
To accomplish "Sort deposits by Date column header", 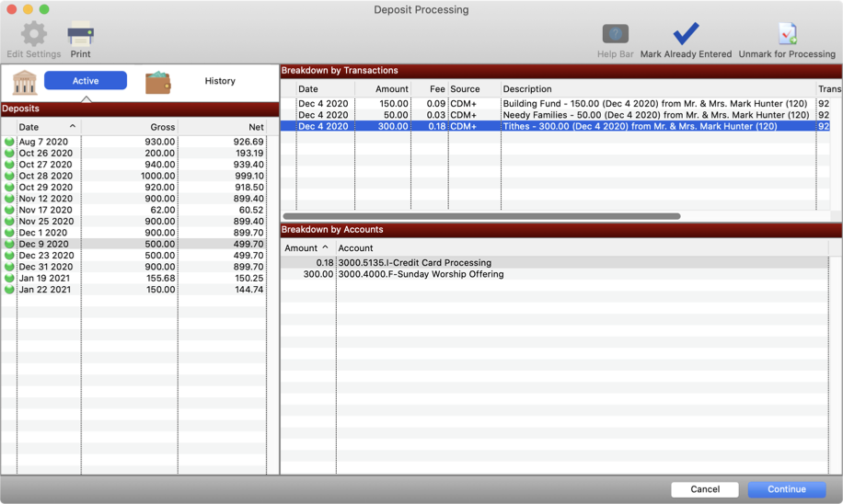I will [46, 127].
